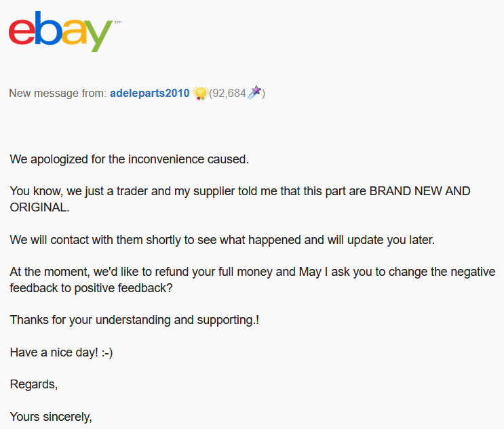
Task: Open the adeleparts2010 seller profile link
Action: (x=149, y=93)
